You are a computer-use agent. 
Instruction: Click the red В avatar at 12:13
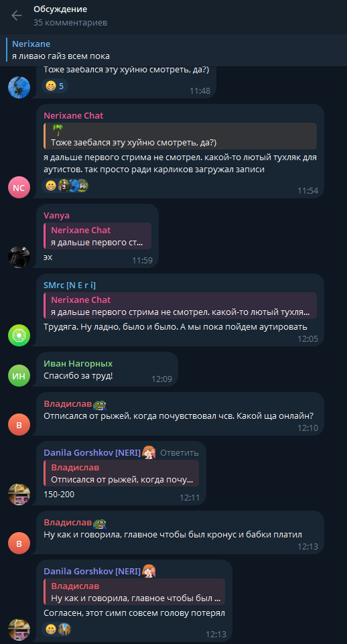(x=19, y=543)
